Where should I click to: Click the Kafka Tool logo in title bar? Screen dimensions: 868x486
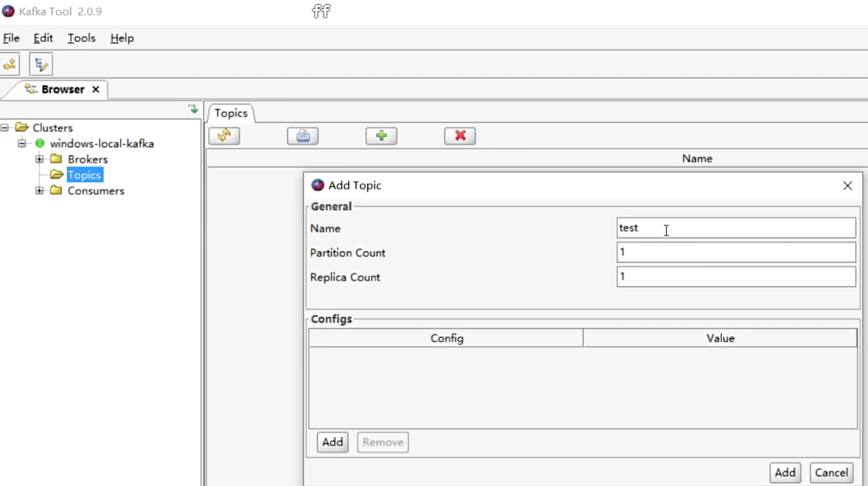coord(8,11)
